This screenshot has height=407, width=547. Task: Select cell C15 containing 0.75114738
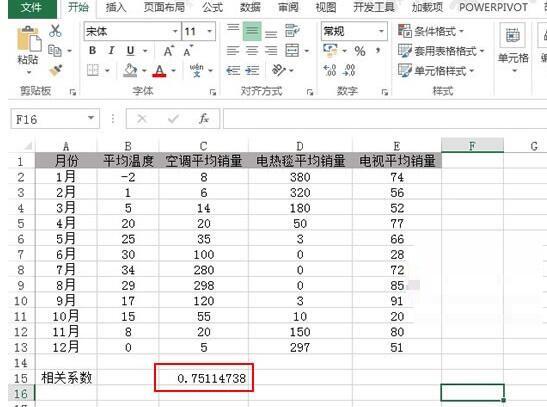pyautogui.click(x=204, y=378)
